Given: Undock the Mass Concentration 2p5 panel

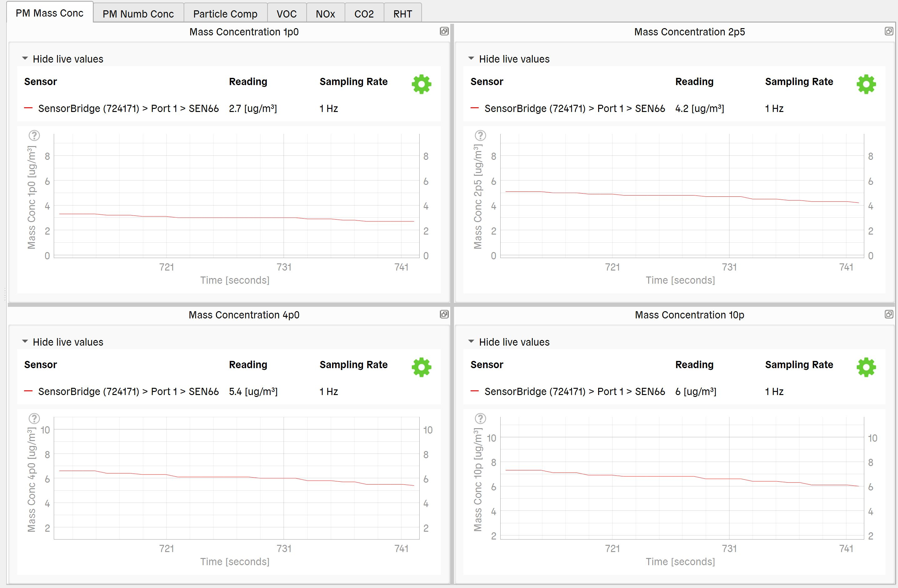Looking at the screenshot, I should (889, 31).
